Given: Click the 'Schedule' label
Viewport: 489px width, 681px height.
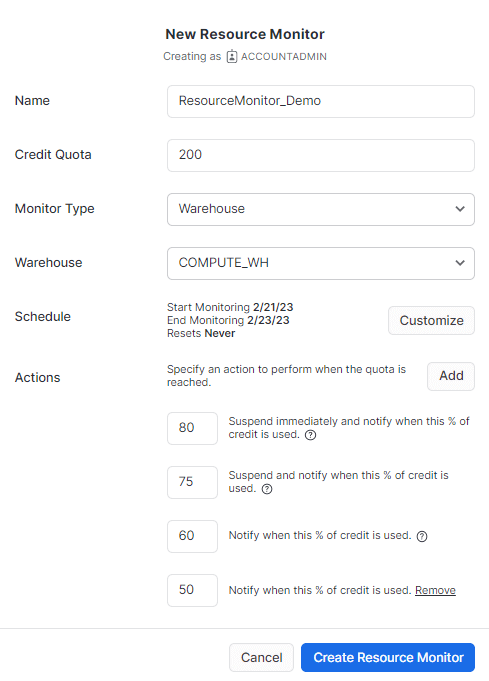Looking at the screenshot, I should (x=43, y=317).
